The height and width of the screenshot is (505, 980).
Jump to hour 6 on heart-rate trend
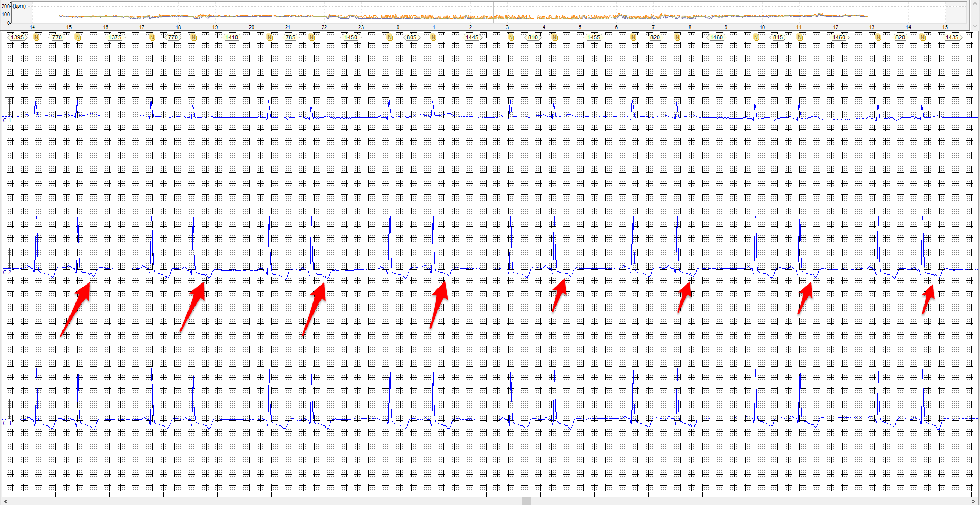click(x=616, y=27)
